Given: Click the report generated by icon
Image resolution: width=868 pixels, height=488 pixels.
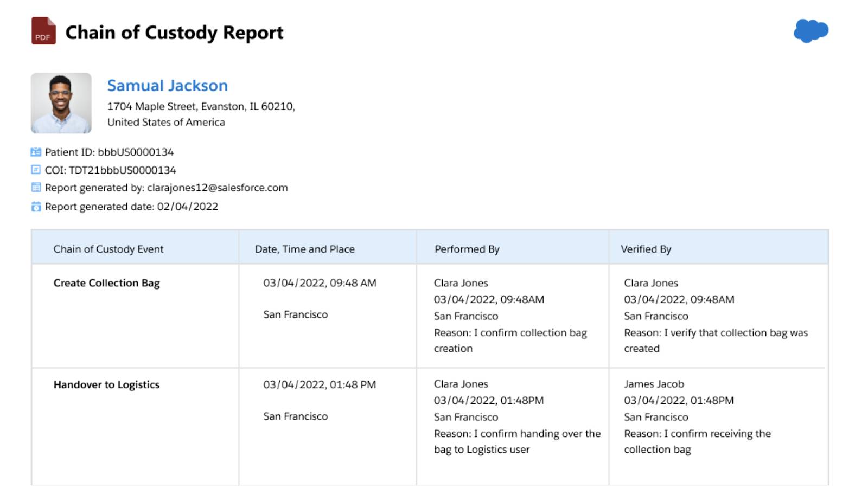Looking at the screenshot, I should [x=36, y=188].
